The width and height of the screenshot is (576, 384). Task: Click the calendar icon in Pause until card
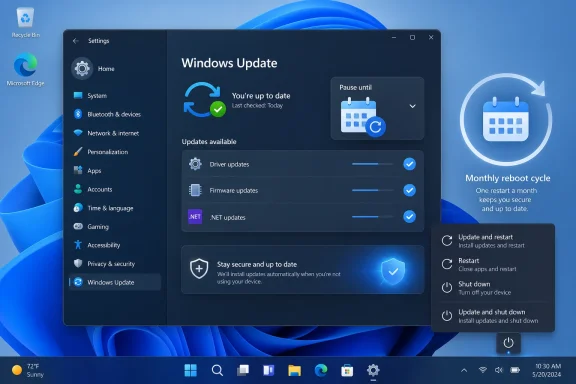point(363,116)
